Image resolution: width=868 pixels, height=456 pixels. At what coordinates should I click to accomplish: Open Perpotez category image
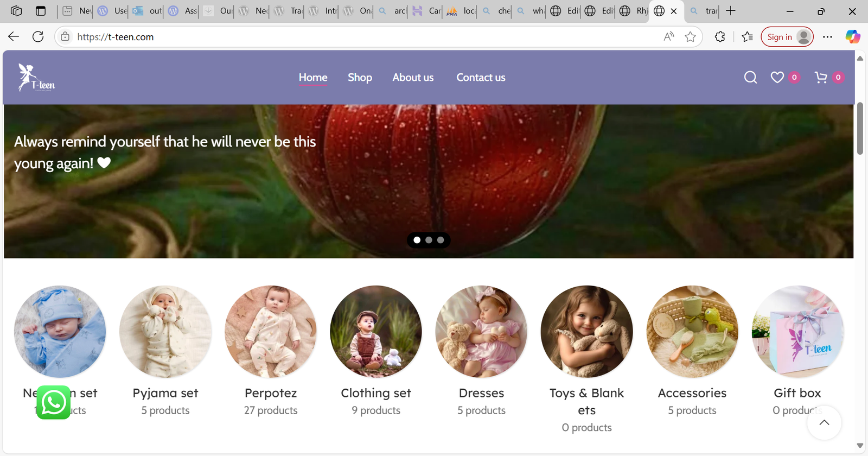pyautogui.click(x=271, y=332)
